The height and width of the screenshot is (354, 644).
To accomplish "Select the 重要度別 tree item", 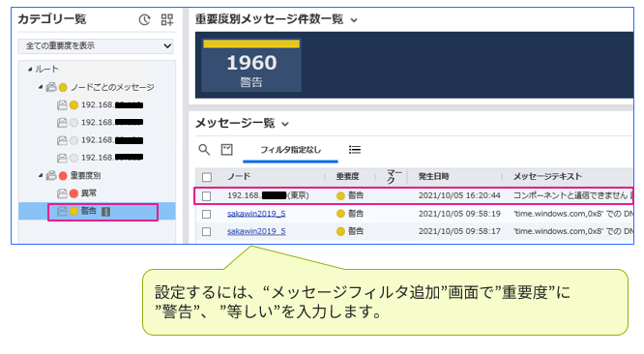I will tap(85, 175).
